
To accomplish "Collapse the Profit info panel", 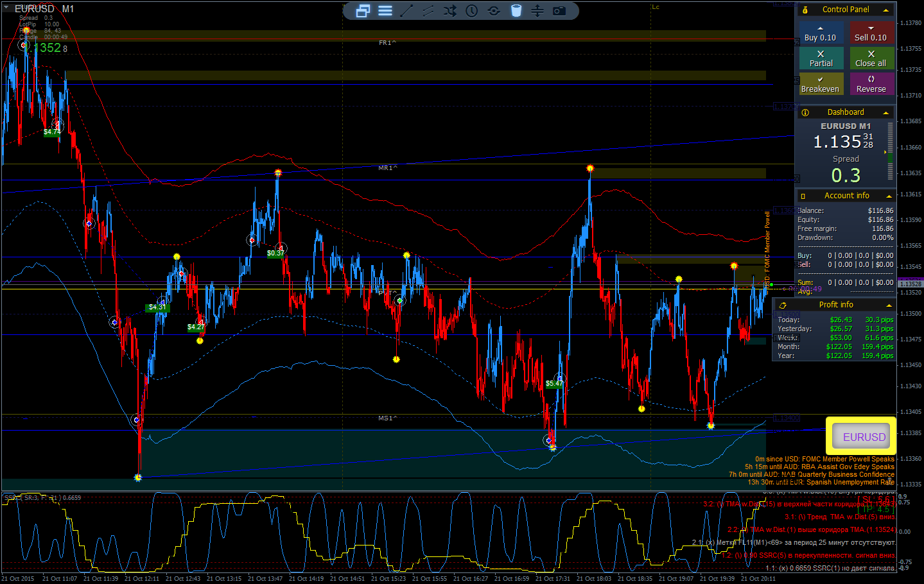I will pos(889,305).
